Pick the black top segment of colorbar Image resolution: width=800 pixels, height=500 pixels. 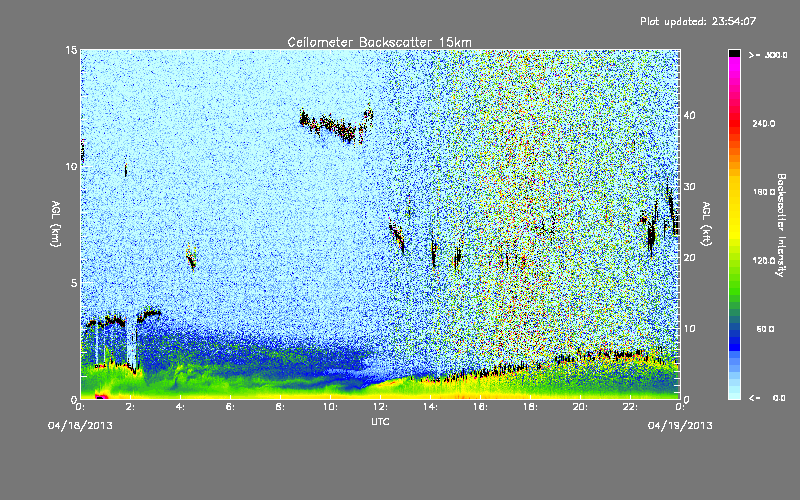click(x=734, y=53)
